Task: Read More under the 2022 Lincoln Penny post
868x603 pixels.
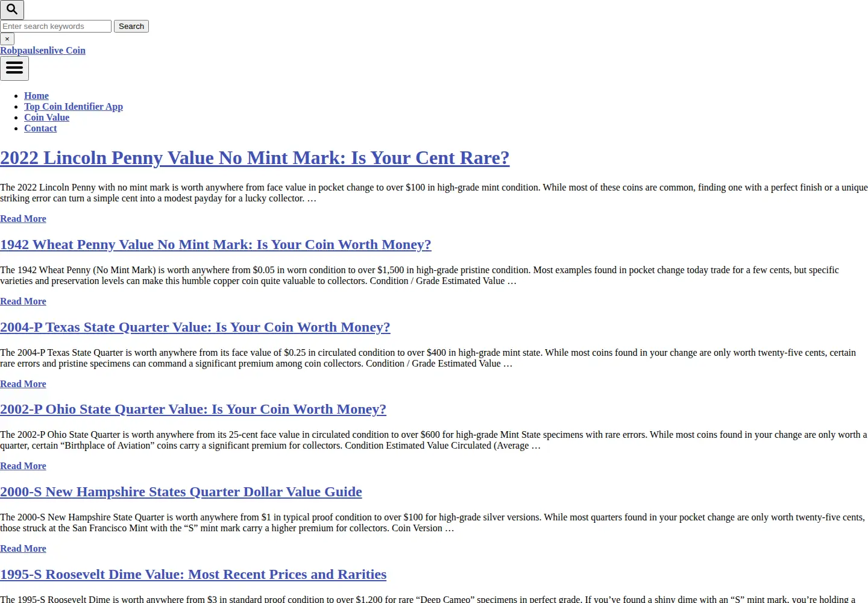Action: (23, 219)
